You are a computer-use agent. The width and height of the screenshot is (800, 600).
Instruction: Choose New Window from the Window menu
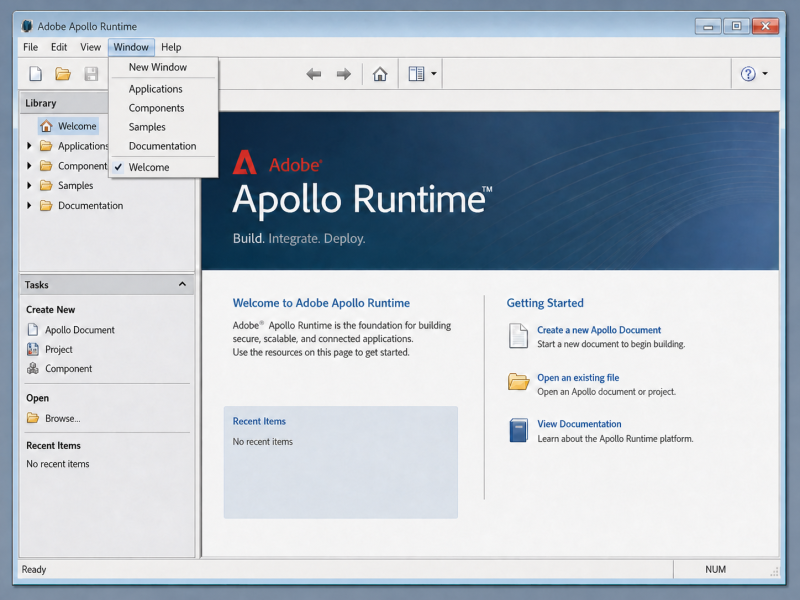coord(164,67)
